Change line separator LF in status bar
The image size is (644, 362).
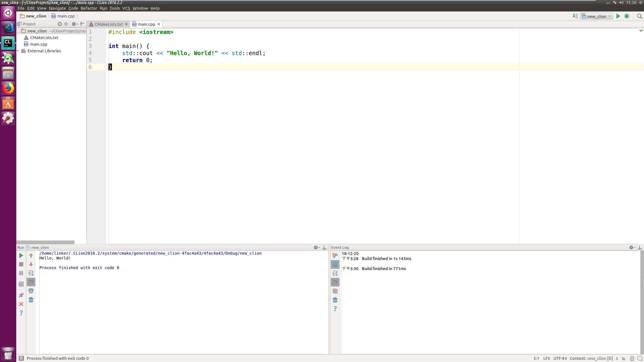tap(547, 358)
